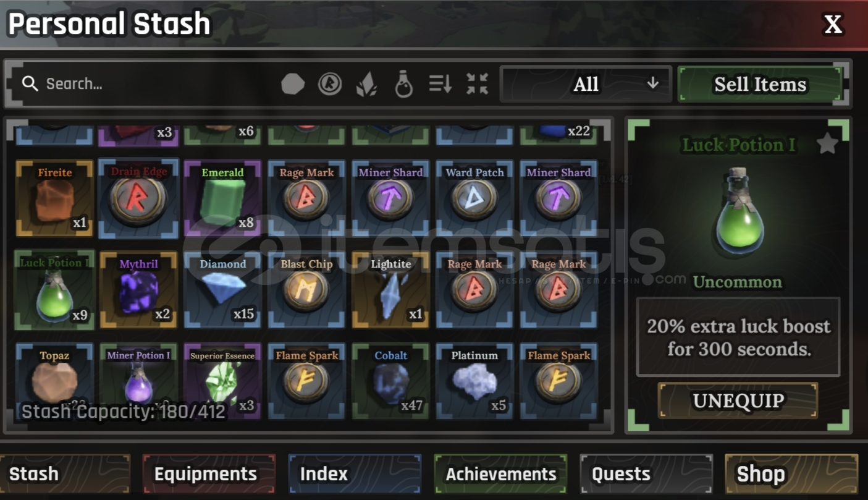This screenshot has height=500, width=868.
Task: Click the compress arrows icon
Action: pos(478,84)
